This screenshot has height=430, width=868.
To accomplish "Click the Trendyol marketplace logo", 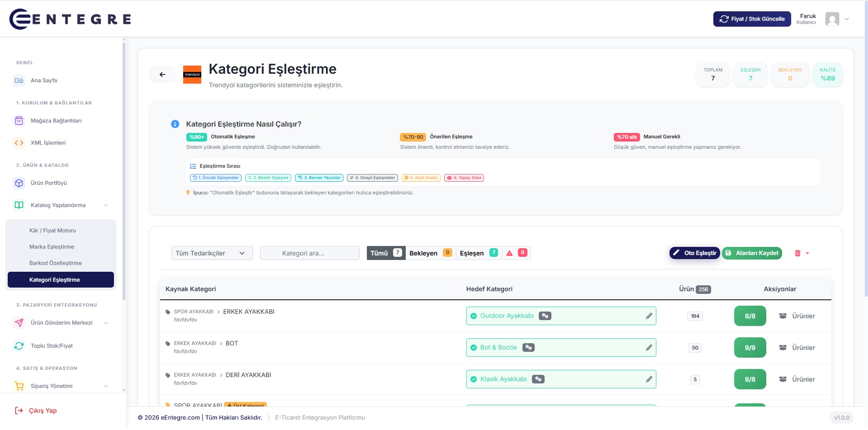I will 192,75.
